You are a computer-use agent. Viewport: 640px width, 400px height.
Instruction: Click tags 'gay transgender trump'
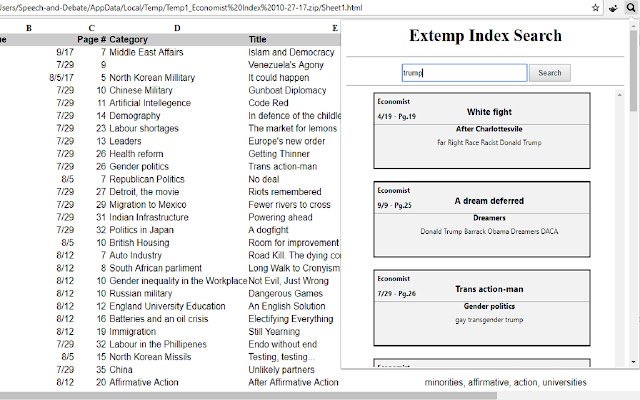pos(489,320)
